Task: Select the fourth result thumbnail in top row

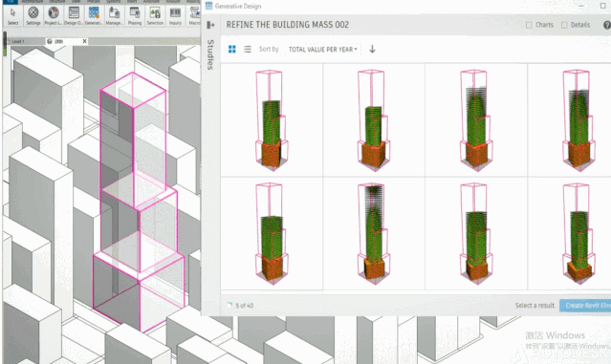Action: [x=570, y=120]
